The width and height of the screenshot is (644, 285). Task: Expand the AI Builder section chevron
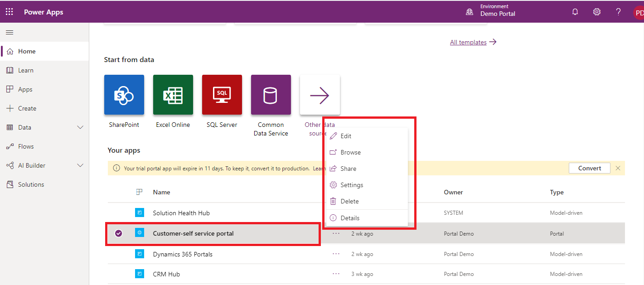tap(81, 165)
